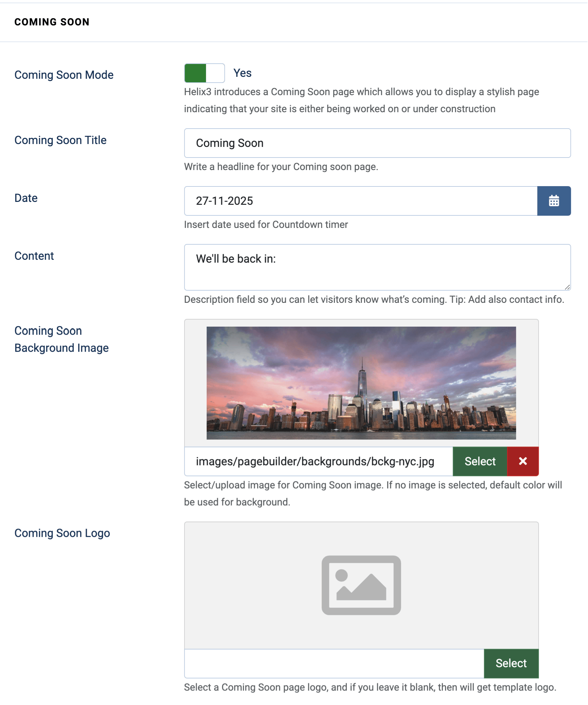This screenshot has width=588, height=705.
Task: Click Select for the background image
Action: (480, 461)
